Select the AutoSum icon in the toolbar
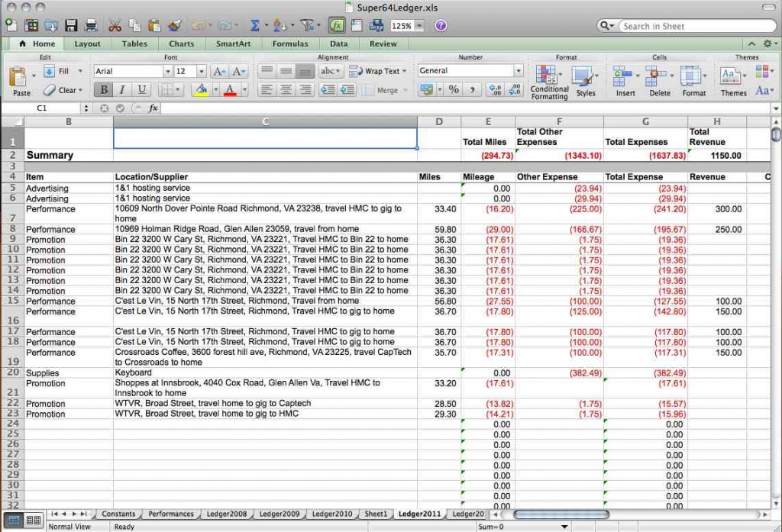 point(254,25)
